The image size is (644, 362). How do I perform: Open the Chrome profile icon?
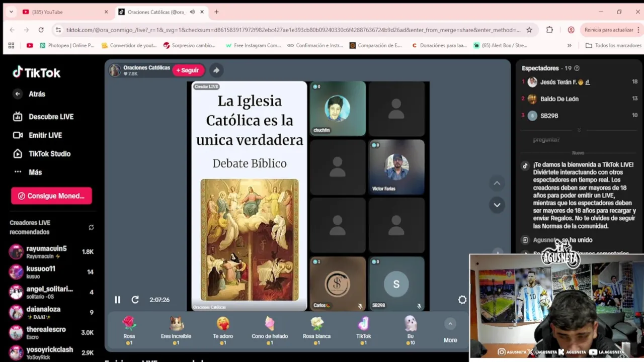click(x=571, y=30)
